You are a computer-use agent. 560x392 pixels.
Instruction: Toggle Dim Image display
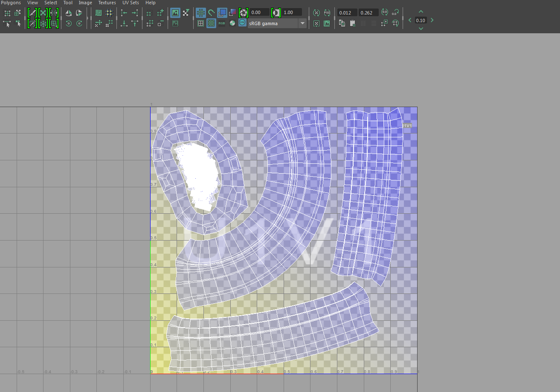(x=175, y=23)
